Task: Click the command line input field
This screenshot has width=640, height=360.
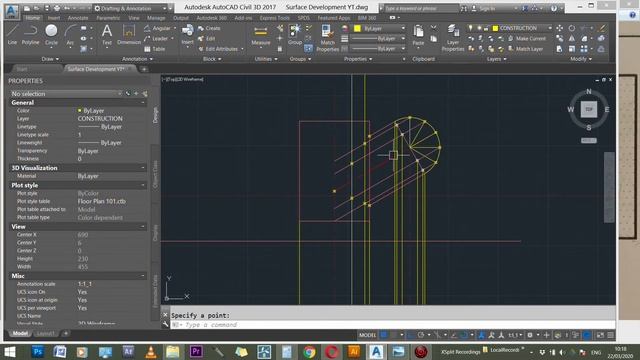Action: [x=392, y=325]
